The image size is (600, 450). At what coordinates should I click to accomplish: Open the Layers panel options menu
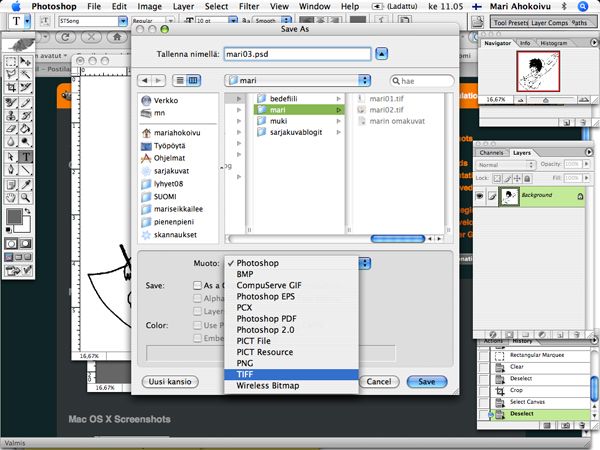[589, 152]
